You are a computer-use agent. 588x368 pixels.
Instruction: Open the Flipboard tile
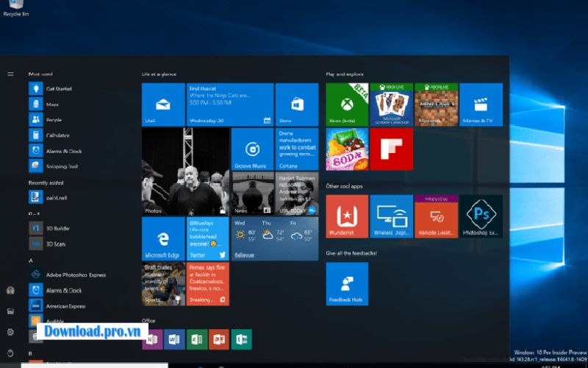(392, 149)
